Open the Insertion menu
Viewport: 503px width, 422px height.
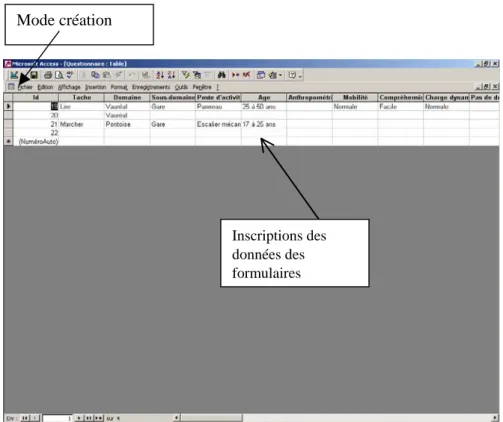pos(95,87)
